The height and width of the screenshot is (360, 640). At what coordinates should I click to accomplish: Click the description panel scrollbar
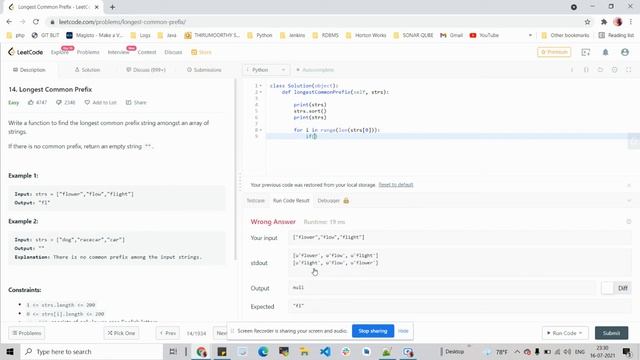(235, 169)
